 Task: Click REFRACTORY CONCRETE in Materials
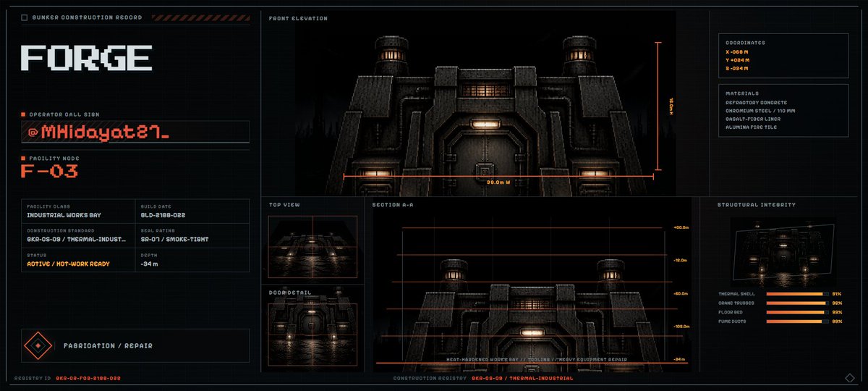coord(756,103)
